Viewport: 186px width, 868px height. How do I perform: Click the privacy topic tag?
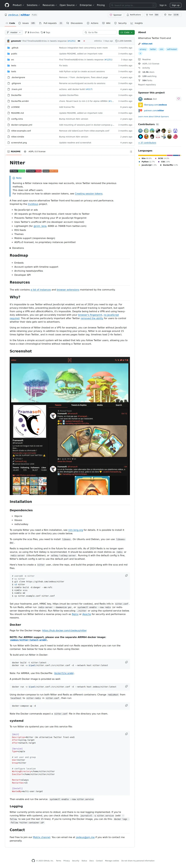coord(143,49)
